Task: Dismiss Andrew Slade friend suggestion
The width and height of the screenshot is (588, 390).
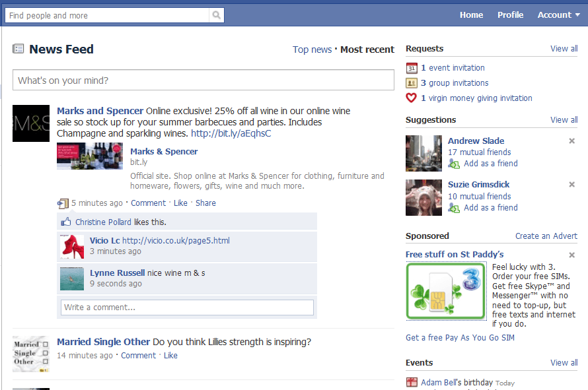Action: (572, 141)
